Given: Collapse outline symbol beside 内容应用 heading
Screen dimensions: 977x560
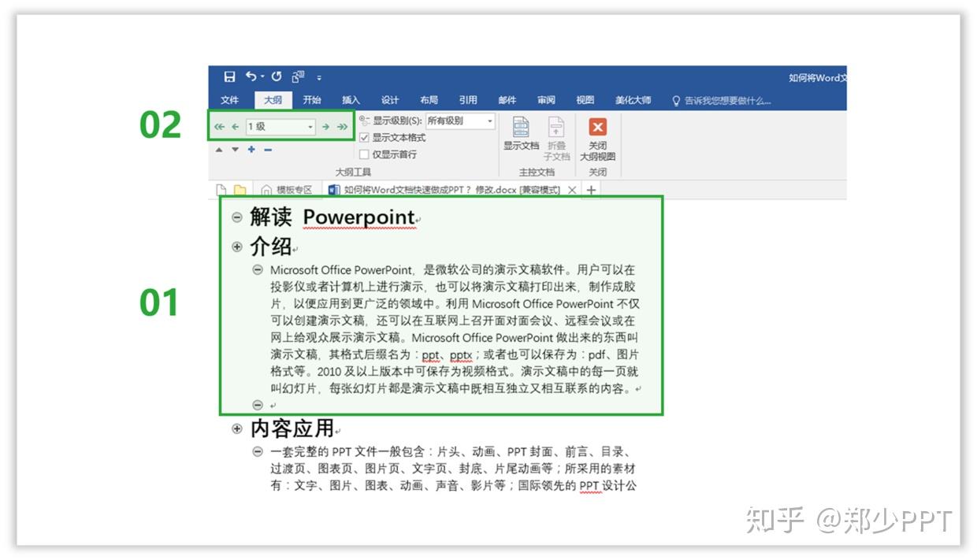Looking at the screenshot, I should point(237,428).
